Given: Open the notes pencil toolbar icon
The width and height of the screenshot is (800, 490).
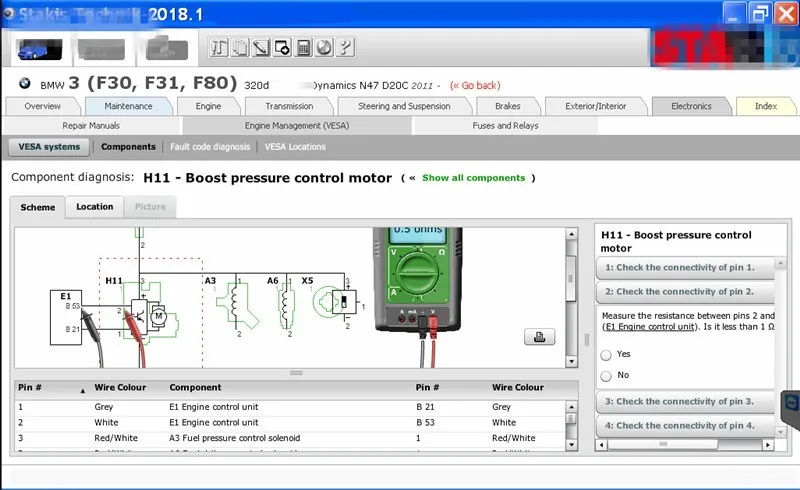Looking at the screenshot, I should [x=261, y=47].
